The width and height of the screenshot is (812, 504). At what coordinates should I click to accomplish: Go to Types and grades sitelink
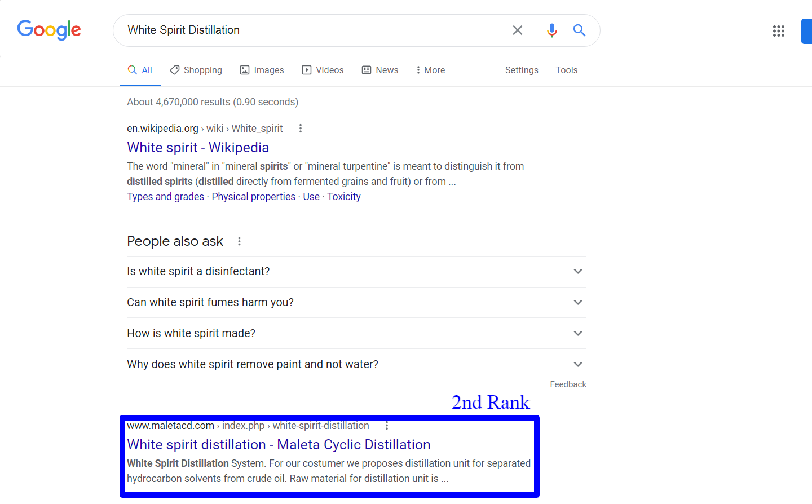165,197
